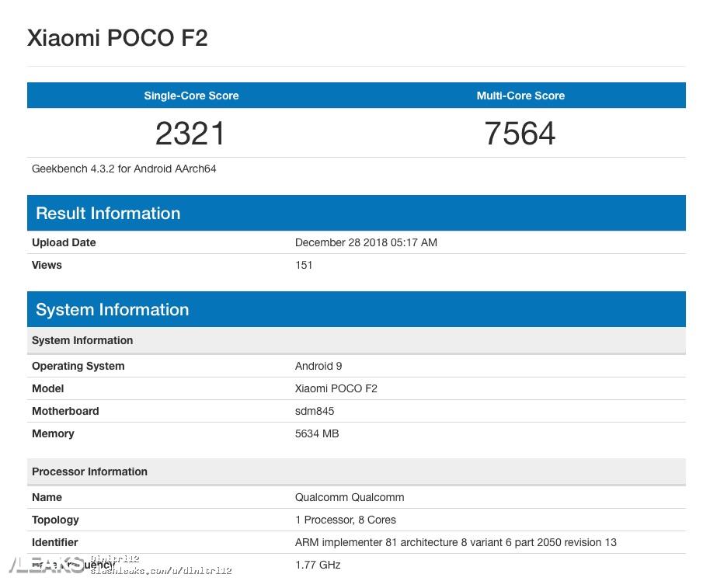The width and height of the screenshot is (703, 588).
Task: Select the Multi-Core Score column header
Action: [x=520, y=96]
